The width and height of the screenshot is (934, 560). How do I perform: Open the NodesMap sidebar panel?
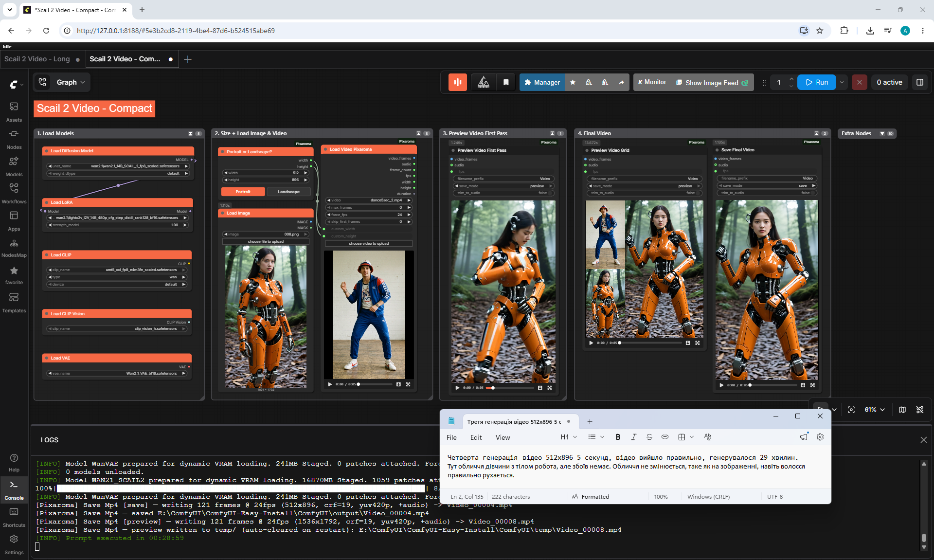point(14,248)
